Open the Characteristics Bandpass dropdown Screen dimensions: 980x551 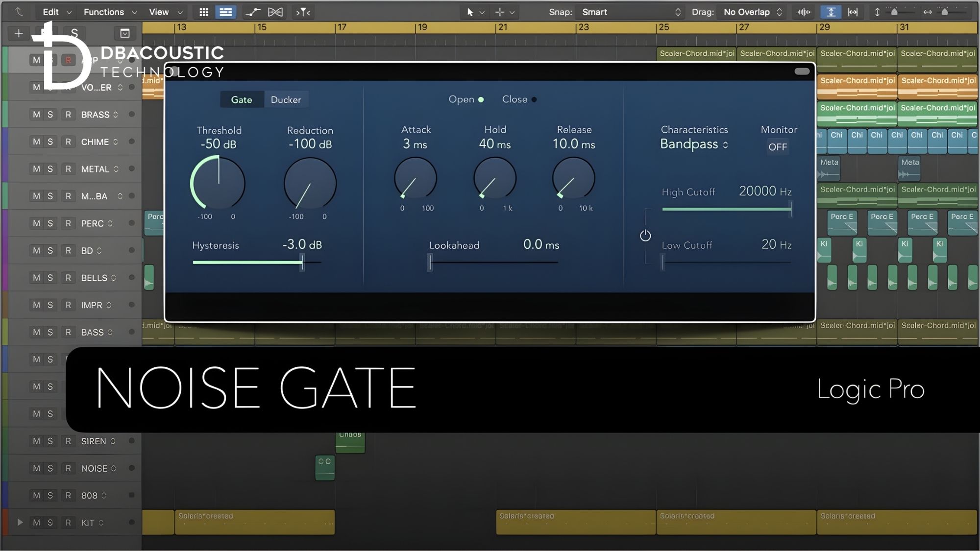tap(693, 144)
